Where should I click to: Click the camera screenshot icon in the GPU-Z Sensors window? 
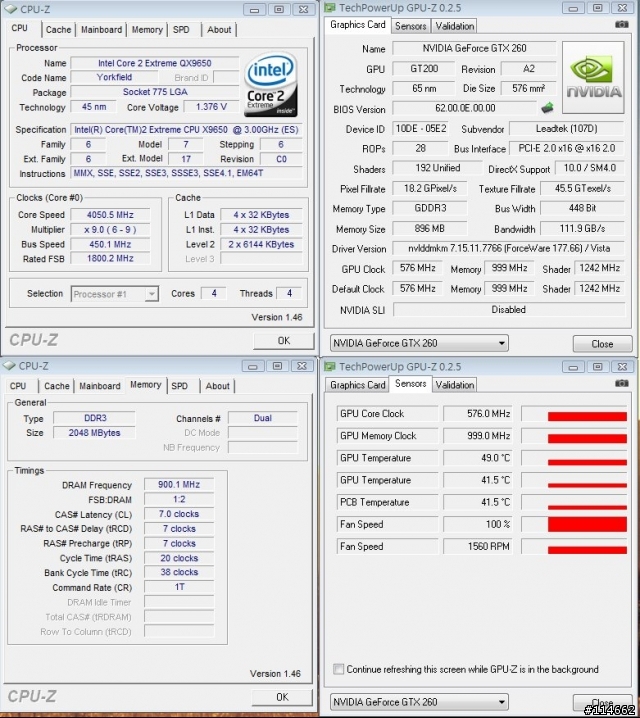pos(621,383)
